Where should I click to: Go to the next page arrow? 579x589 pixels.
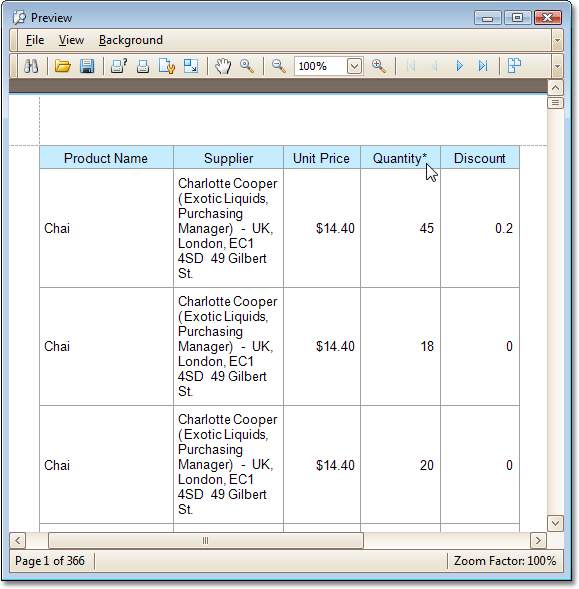pyautogui.click(x=459, y=66)
